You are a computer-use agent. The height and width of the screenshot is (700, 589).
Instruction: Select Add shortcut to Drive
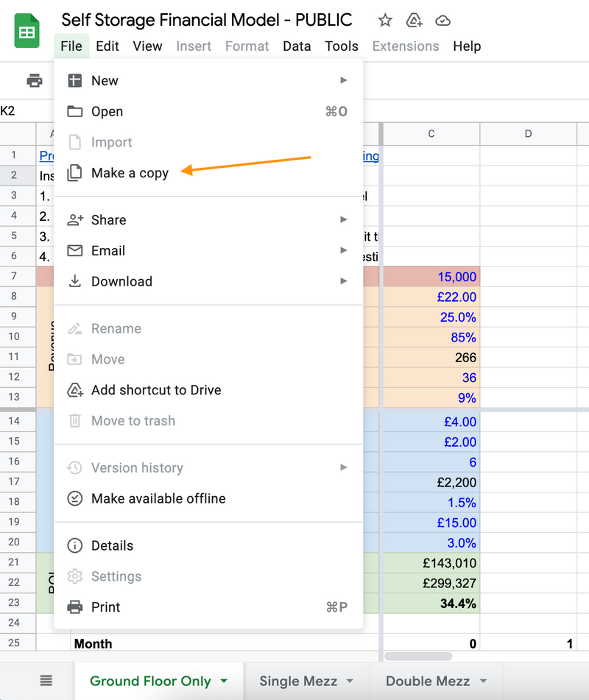(x=156, y=390)
